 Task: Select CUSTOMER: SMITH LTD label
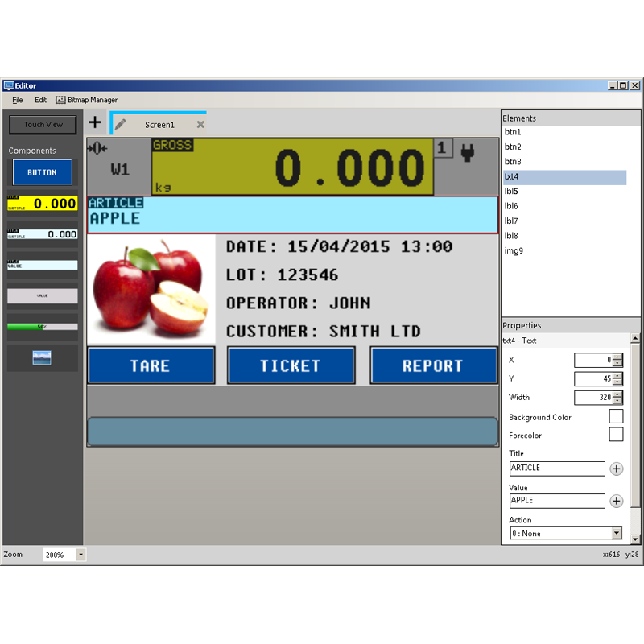coord(324,331)
